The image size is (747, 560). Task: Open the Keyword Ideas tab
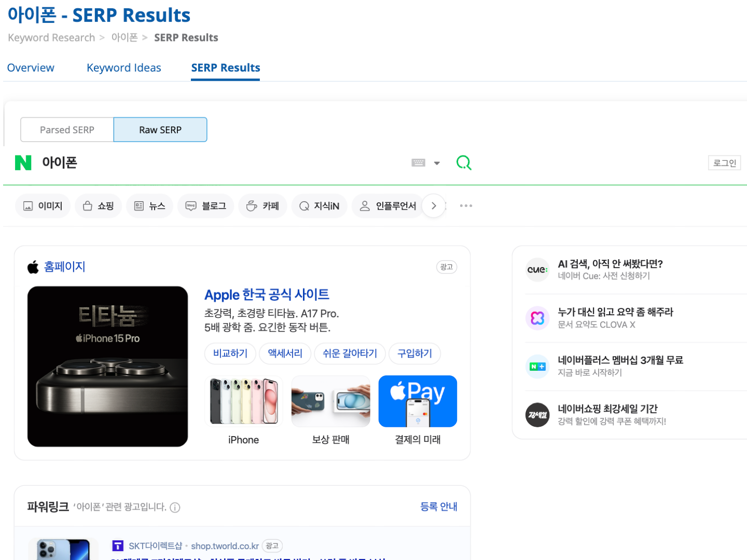tap(124, 68)
